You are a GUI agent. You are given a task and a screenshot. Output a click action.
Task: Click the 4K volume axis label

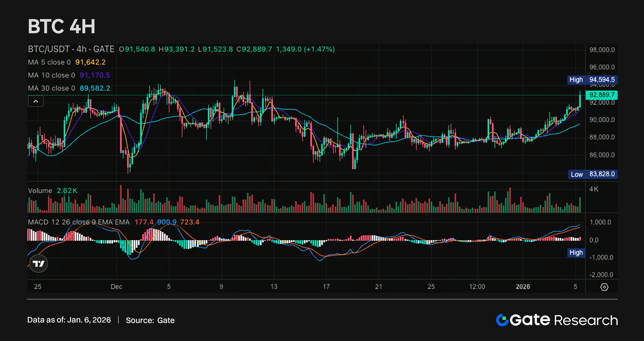coord(594,189)
